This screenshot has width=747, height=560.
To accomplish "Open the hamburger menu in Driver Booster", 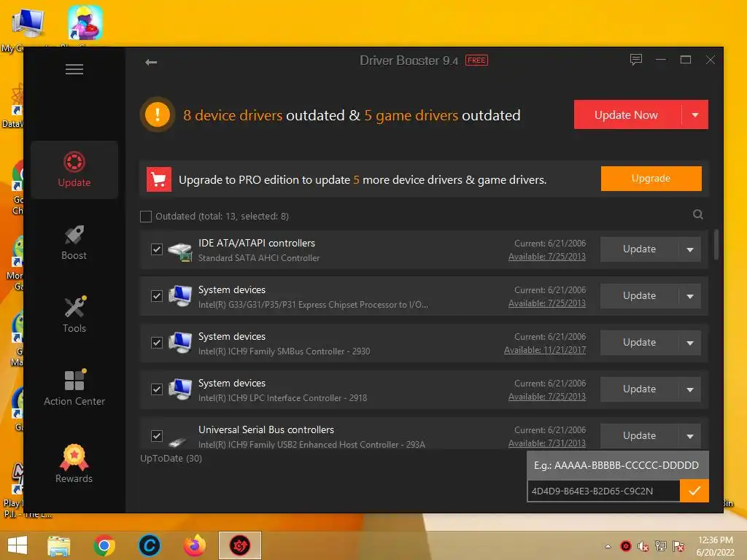I will click(x=74, y=69).
